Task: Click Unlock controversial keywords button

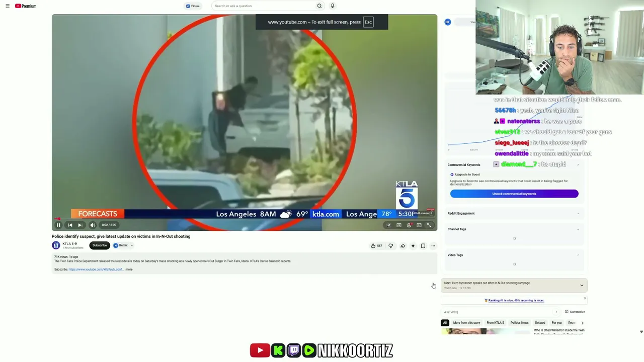Action: [514, 194]
